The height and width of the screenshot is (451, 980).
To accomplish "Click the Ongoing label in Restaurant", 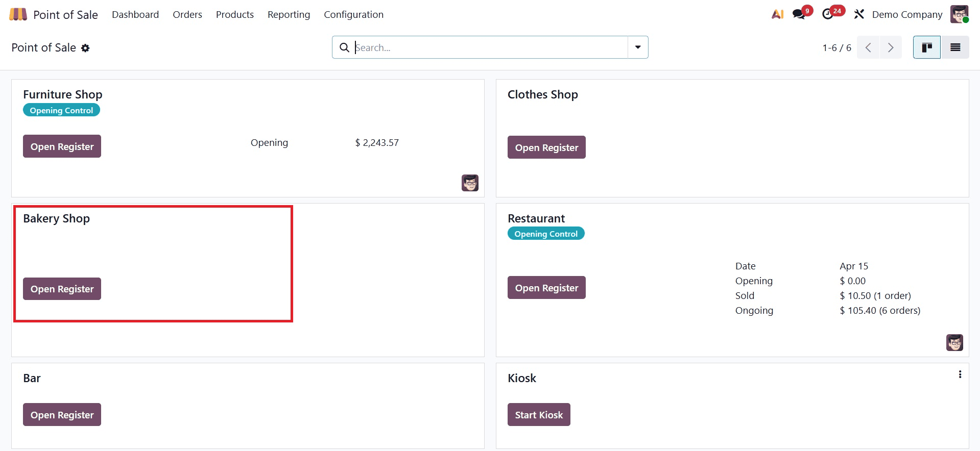I will [x=754, y=311].
